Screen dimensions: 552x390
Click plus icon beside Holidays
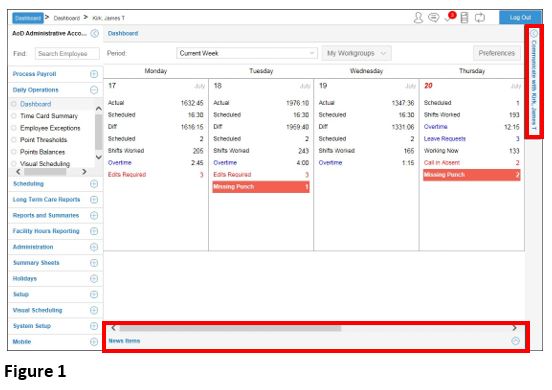94,278
